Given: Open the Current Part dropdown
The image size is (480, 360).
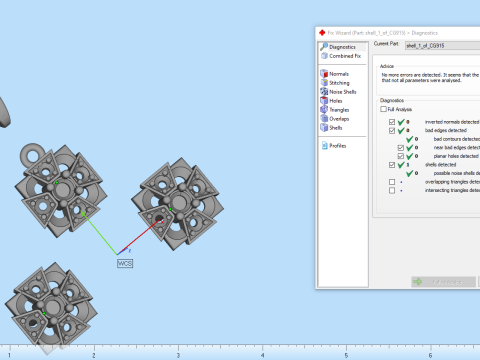Looking at the screenshot, I should [x=442, y=46].
